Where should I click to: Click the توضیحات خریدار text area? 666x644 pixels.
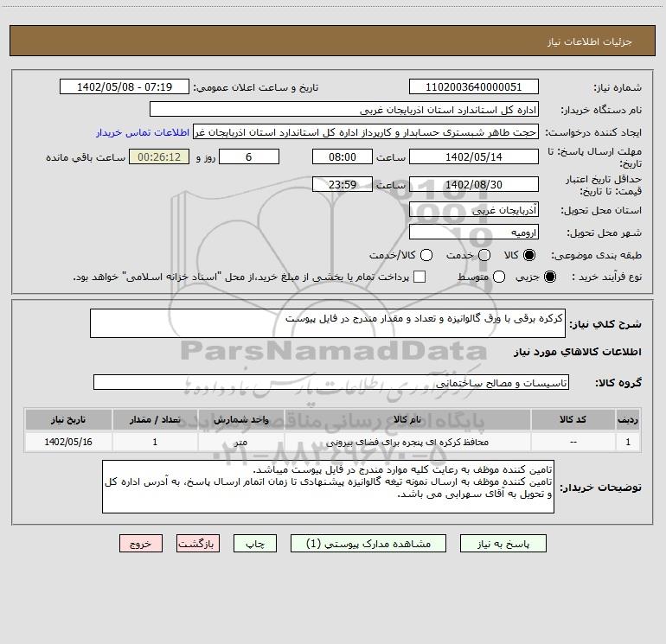(329, 487)
